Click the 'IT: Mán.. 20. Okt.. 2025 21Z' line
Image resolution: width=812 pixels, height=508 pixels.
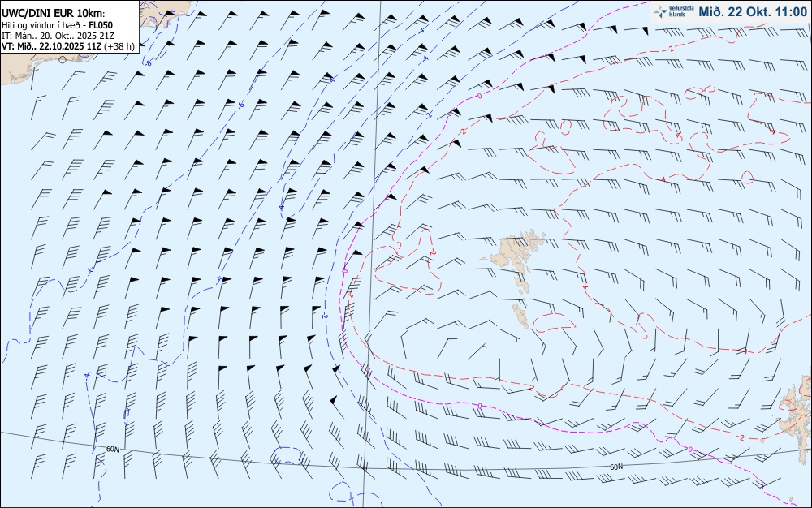pos(58,35)
